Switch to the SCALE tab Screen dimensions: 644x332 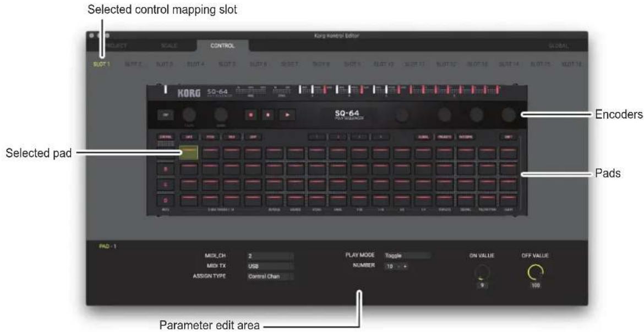click(169, 46)
